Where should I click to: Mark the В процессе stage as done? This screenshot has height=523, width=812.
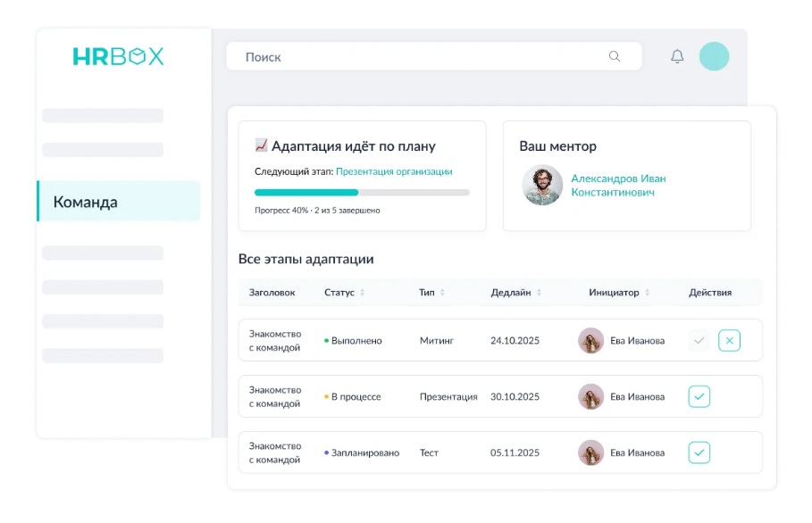[x=699, y=396]
